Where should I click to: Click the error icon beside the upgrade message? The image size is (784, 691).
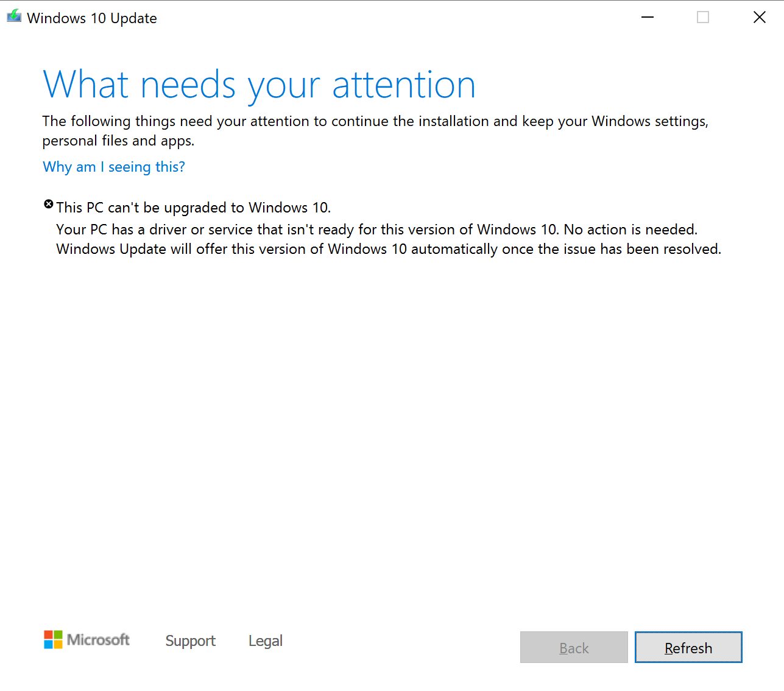49,203
